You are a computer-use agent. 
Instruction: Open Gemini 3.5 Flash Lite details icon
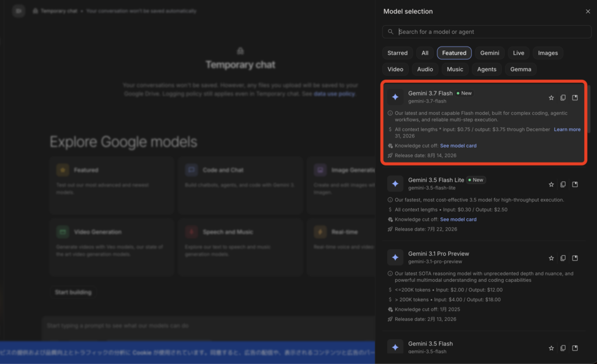click(x=575, y=185)
